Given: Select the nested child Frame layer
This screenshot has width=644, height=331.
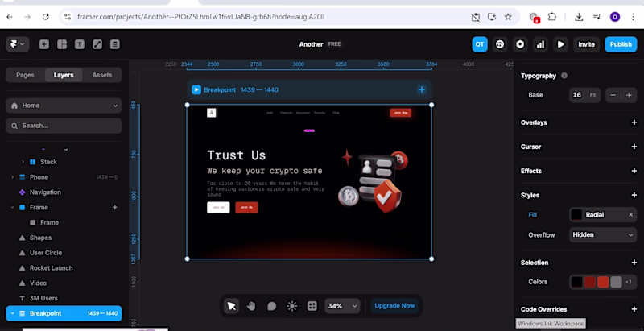Looking at the screenshot, I should pyautogui.click(x=49, y=222).
